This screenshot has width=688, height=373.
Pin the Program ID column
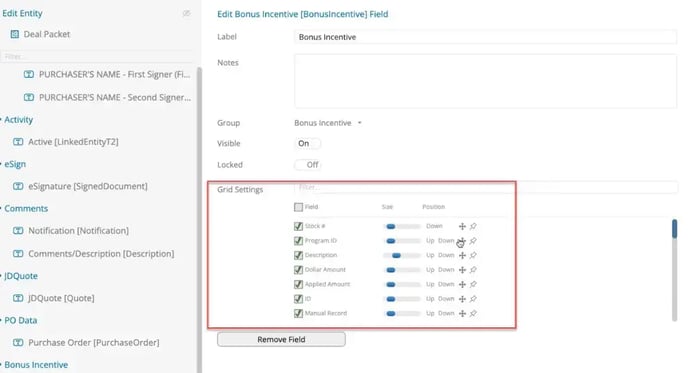click(x=473, y=241)
